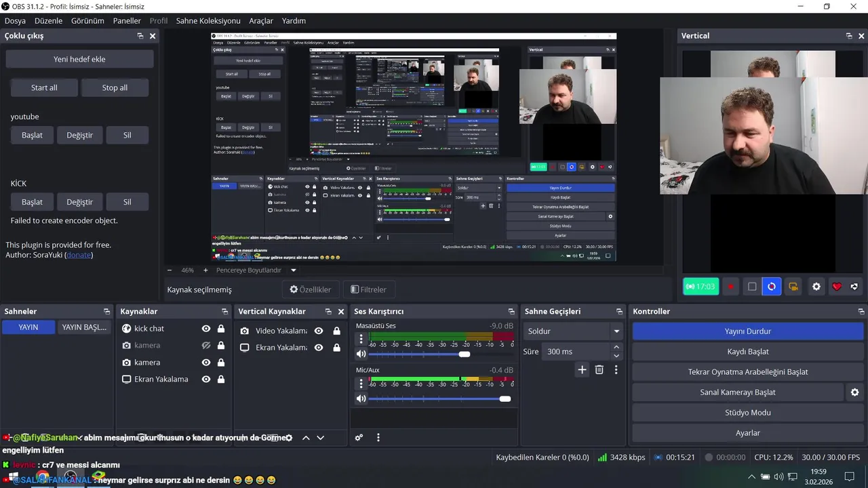Decrease Süre with the down stepper arrow

pos(616,356)
